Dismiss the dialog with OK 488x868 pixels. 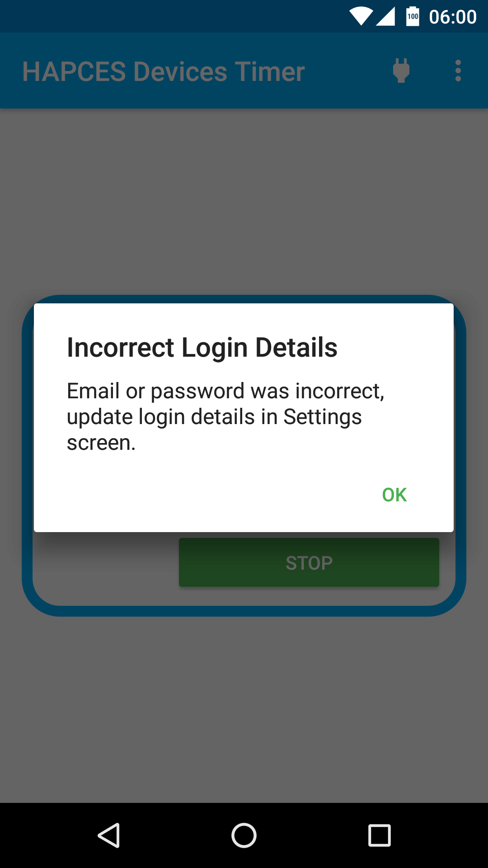394,495
